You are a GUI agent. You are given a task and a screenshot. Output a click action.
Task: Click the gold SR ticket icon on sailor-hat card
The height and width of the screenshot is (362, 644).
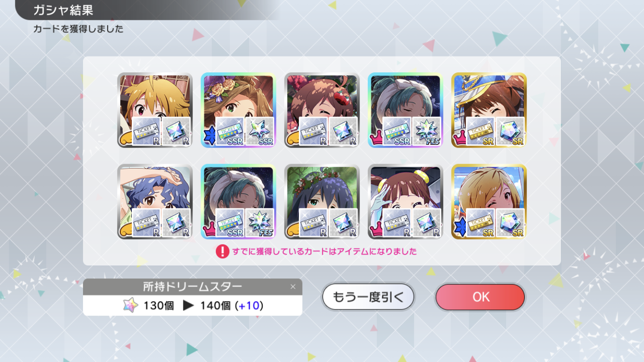coord(480,131)
